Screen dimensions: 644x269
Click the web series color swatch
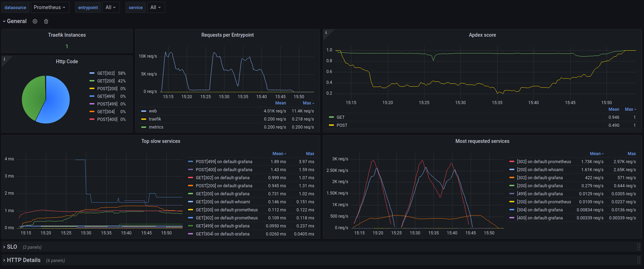click(144, 111)
